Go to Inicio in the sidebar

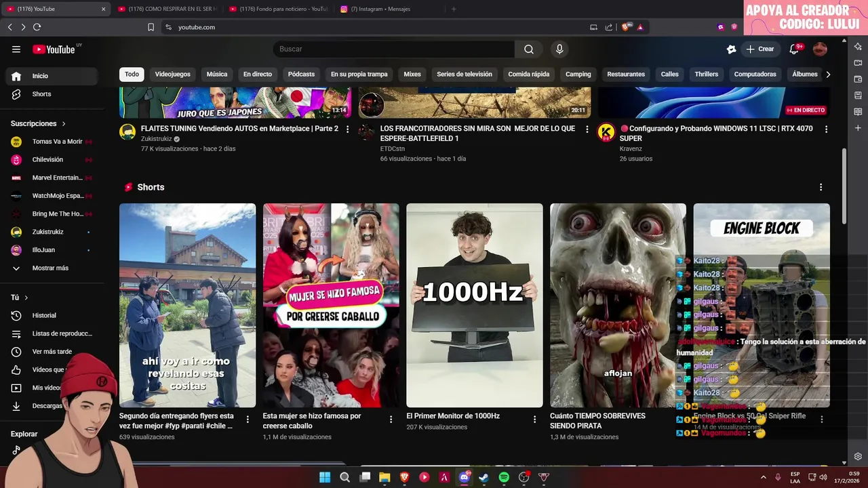pyautogui.click(x=52, y=76)
